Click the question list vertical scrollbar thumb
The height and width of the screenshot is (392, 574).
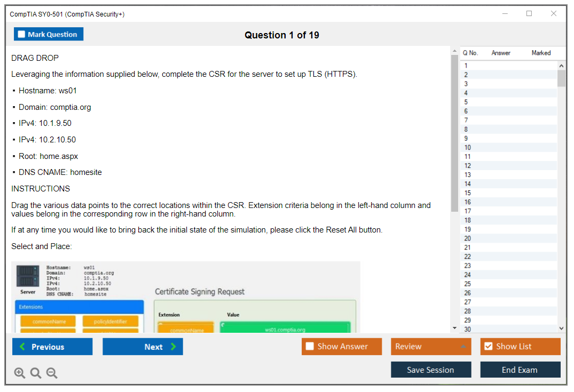coord(561,78)
